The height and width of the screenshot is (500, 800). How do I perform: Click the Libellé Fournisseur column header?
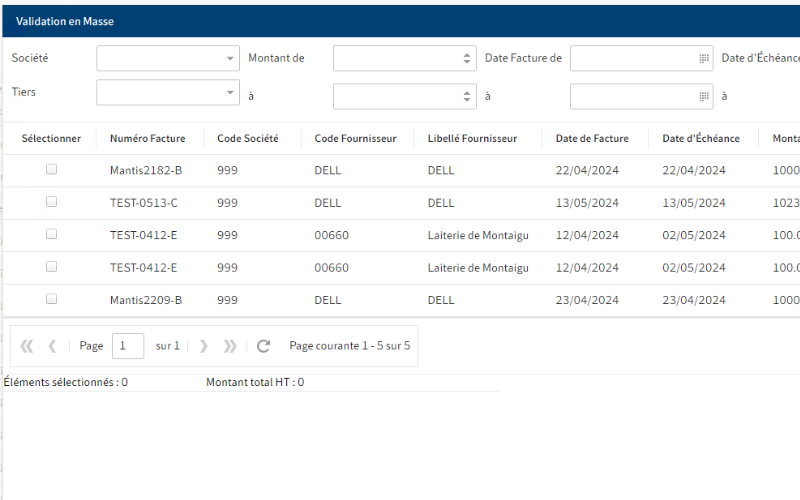tap(472, 138)
